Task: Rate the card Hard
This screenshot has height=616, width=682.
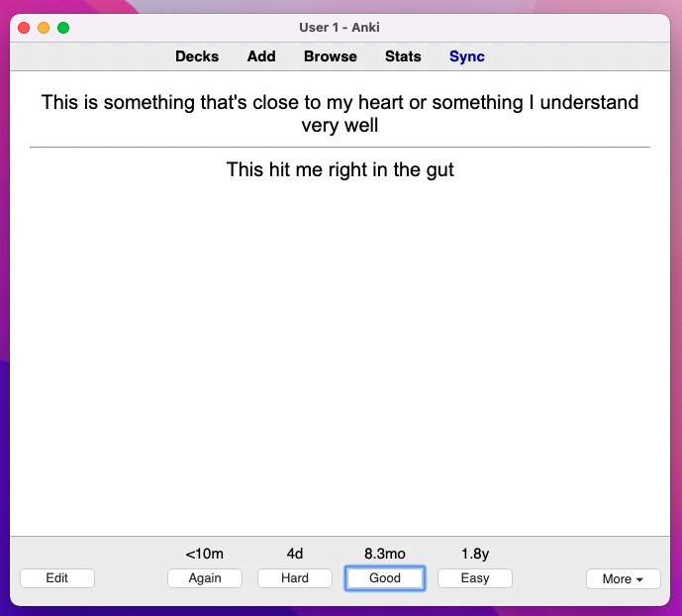Action: (295, 578)
